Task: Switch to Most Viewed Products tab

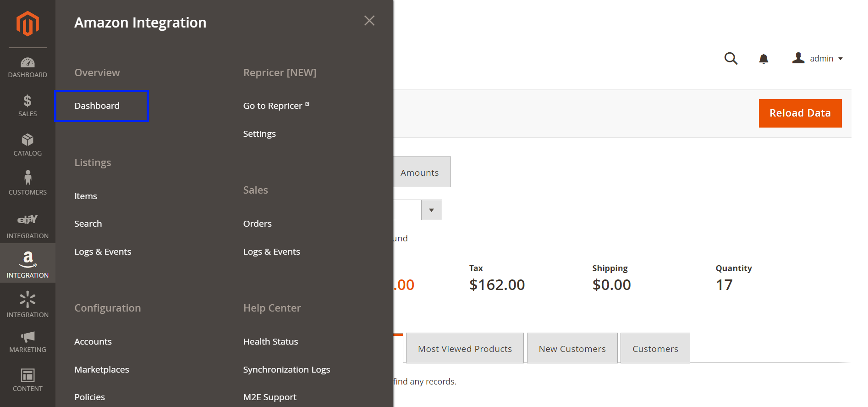Action: 465,349
